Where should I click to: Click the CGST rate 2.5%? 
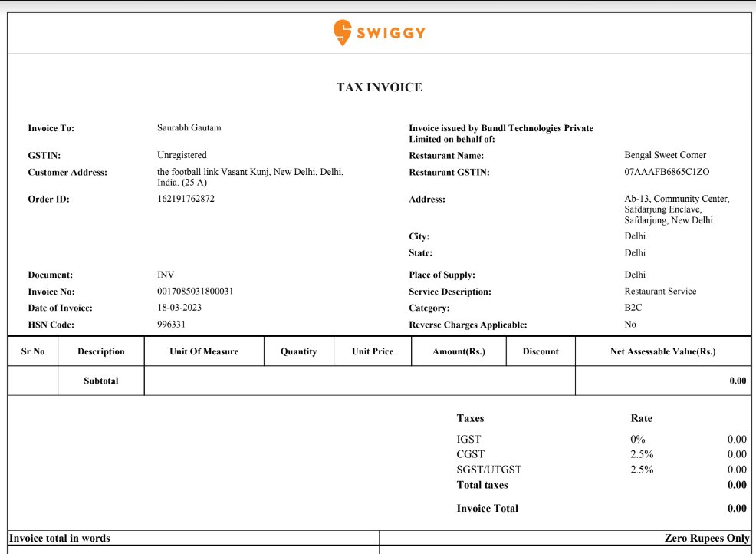[642, 454]
